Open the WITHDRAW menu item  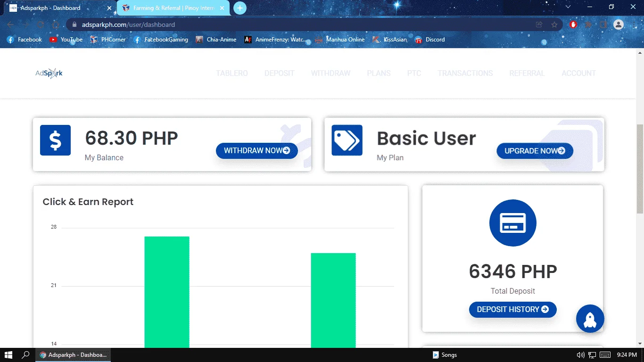[330, 73]
